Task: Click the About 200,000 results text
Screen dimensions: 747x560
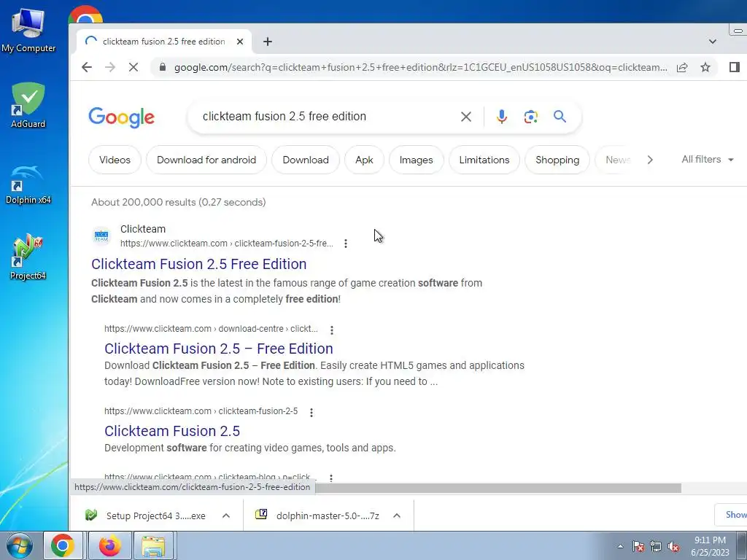Action: tap(178, 203)
